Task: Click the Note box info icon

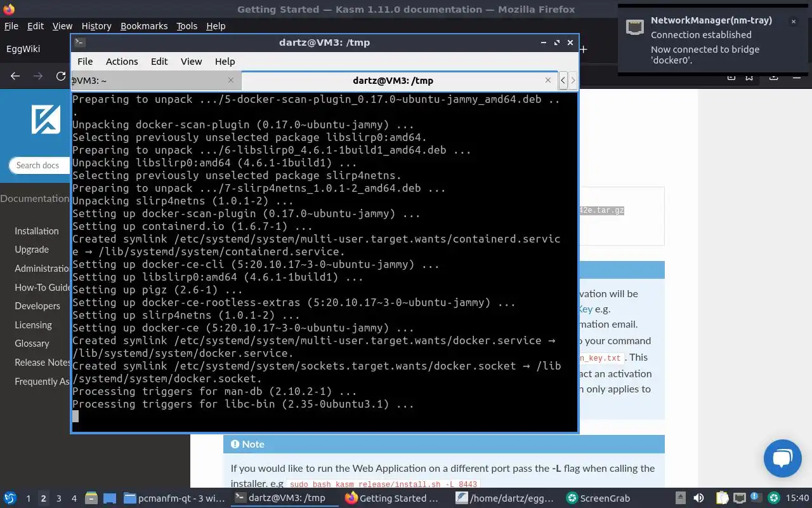Action: pyautogui.click(x=235, y=444)
